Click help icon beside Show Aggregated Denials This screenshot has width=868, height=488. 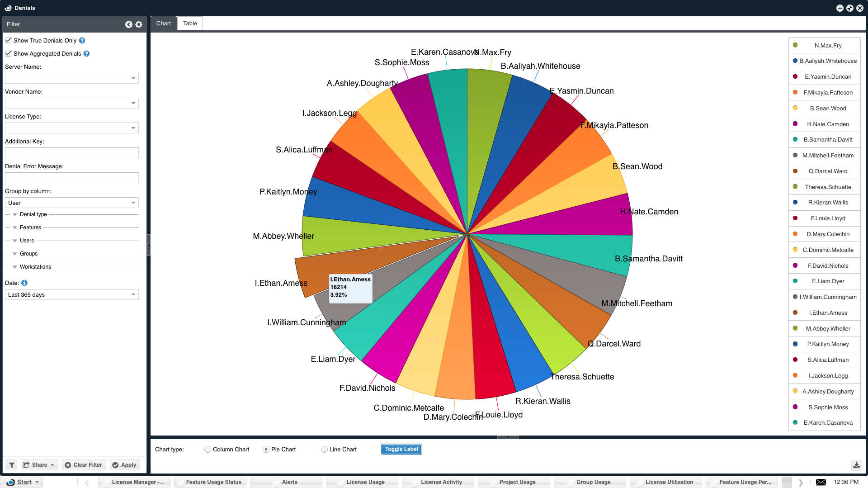86,54
